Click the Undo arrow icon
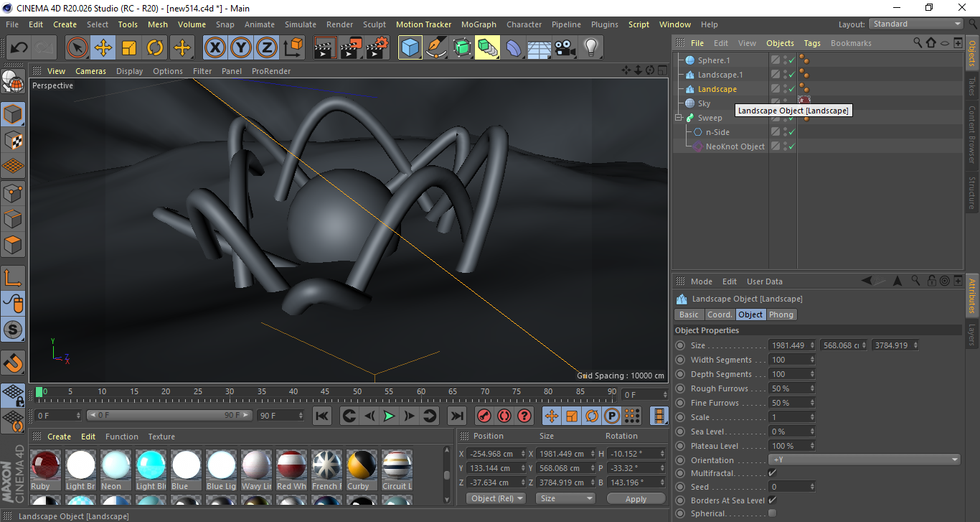Viewport: 980px width, 522px height. 19,48
